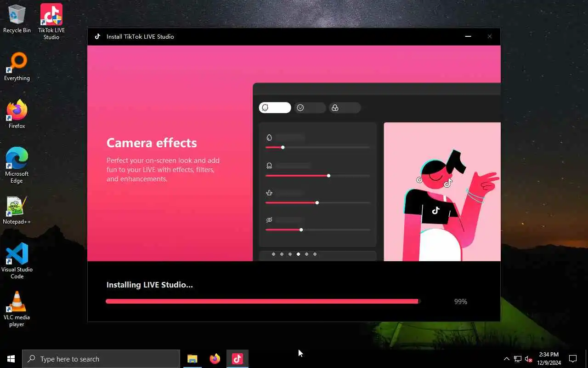This screenshot has width=588, height=368.
Task: Close the Install TikTok LIVE Studio window
Action: coord(490,36)
